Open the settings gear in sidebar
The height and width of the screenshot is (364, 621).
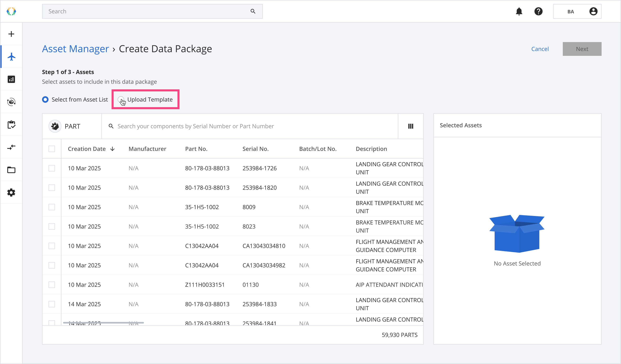11,193
